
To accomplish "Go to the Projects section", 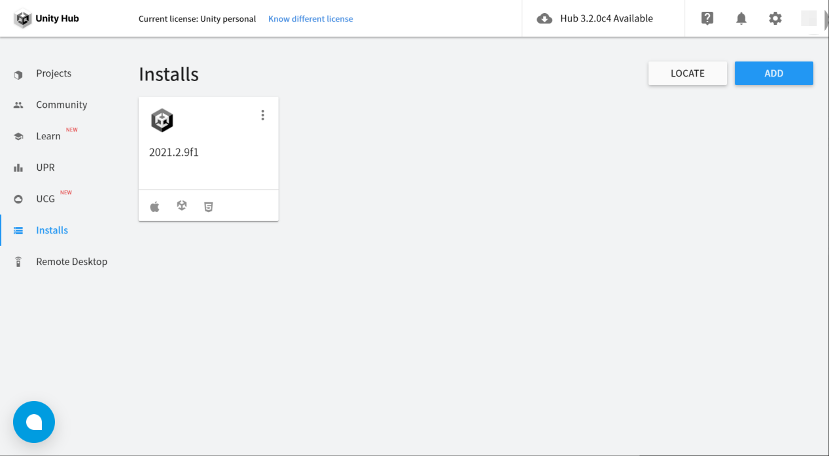I will coord(53,74).
